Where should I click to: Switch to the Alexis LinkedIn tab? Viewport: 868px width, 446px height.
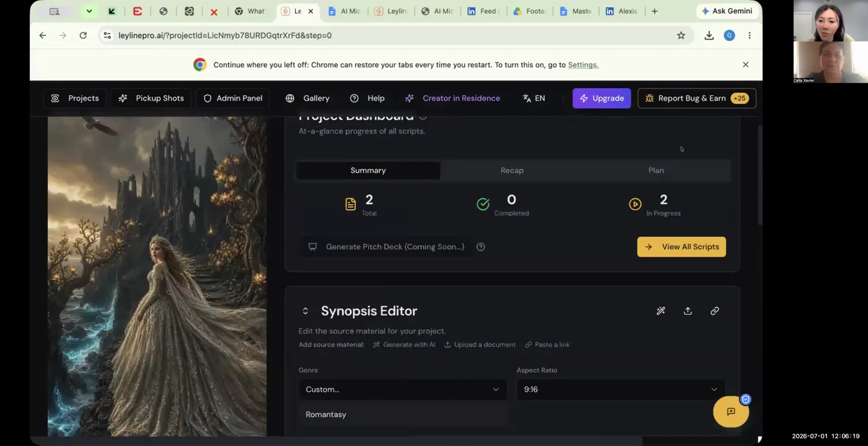[x=622, y=11]
